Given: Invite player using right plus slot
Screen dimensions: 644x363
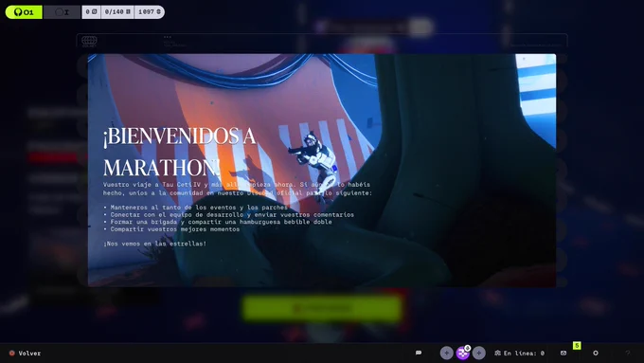Looking at the screenshot, I should coord(478,353).
